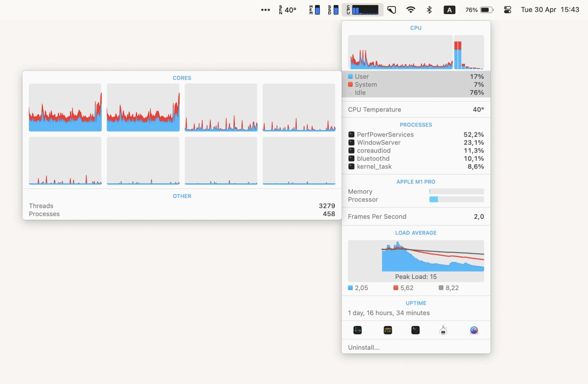The image size is (588, 384).
Task: Click the Processes 458 row in Other
Action: pos(182,214)
